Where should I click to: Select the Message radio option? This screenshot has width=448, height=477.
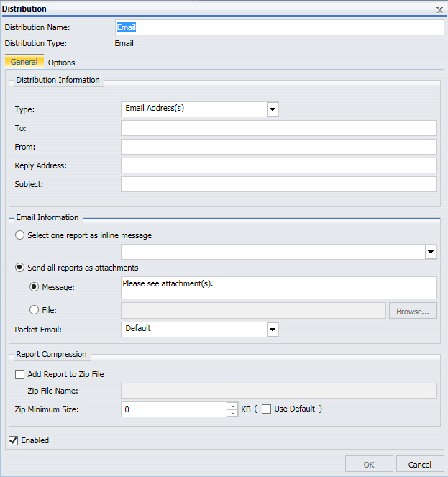[34, 287]
